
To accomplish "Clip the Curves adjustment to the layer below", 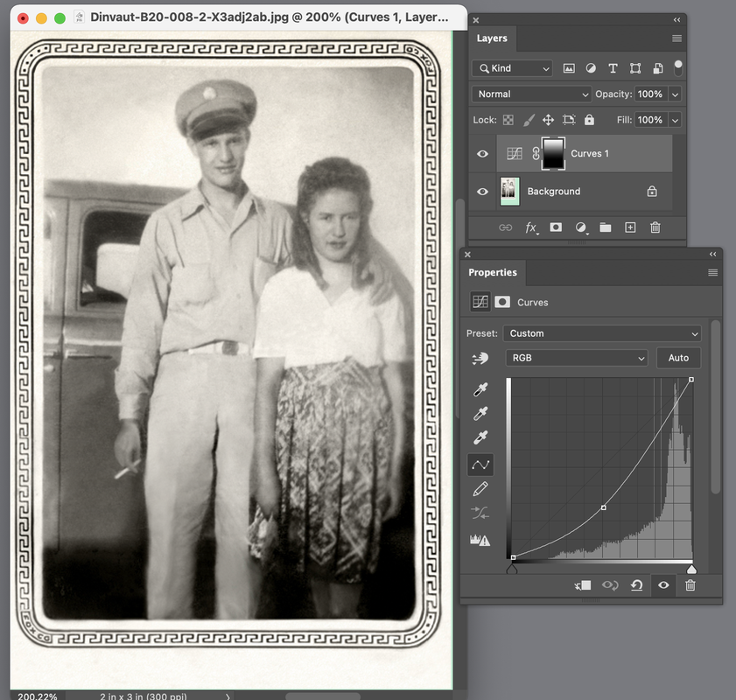I will pyautogui.click(x=584, y=585).
